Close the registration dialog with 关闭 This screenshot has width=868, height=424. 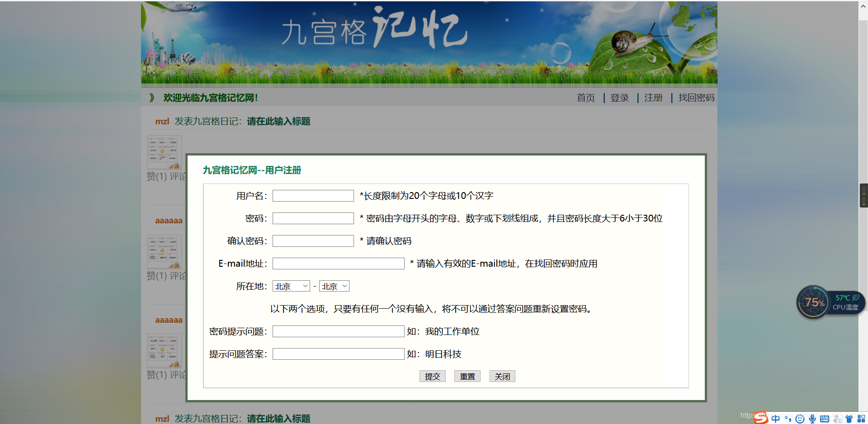(x=502, y=376)
